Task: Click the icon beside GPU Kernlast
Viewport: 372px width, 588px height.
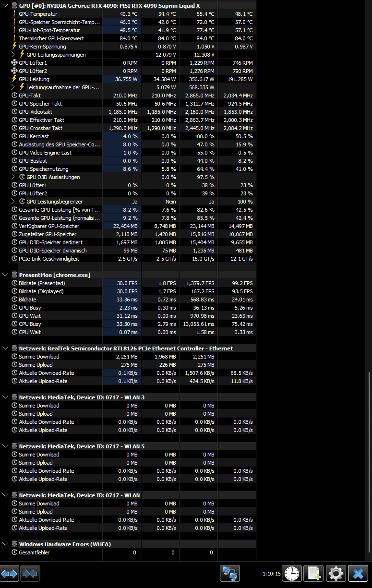Action: click(x=14, y=136)
